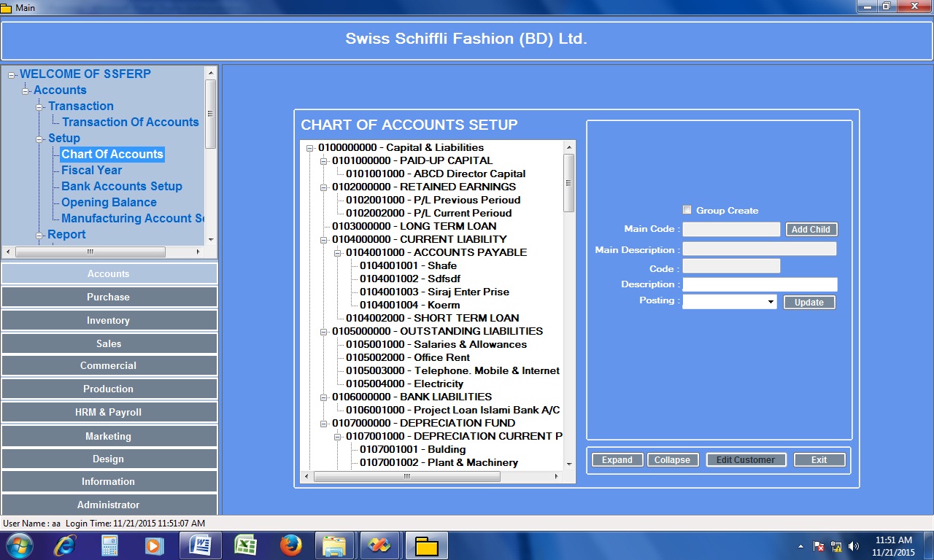Viewport: 934px width, 560px height.
Task: Enable the Group Create checkbox
Action: pos(687,210)
